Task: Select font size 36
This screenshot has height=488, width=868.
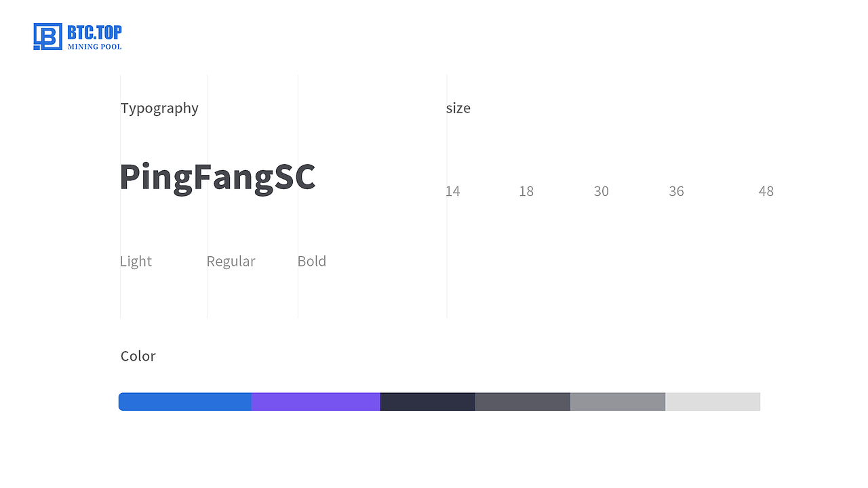Action: [676, 192]
